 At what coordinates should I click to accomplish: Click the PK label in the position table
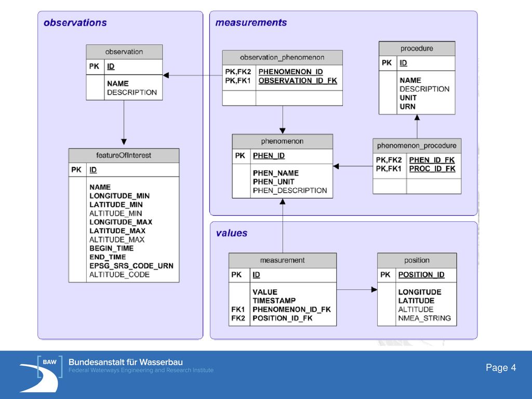385,275
